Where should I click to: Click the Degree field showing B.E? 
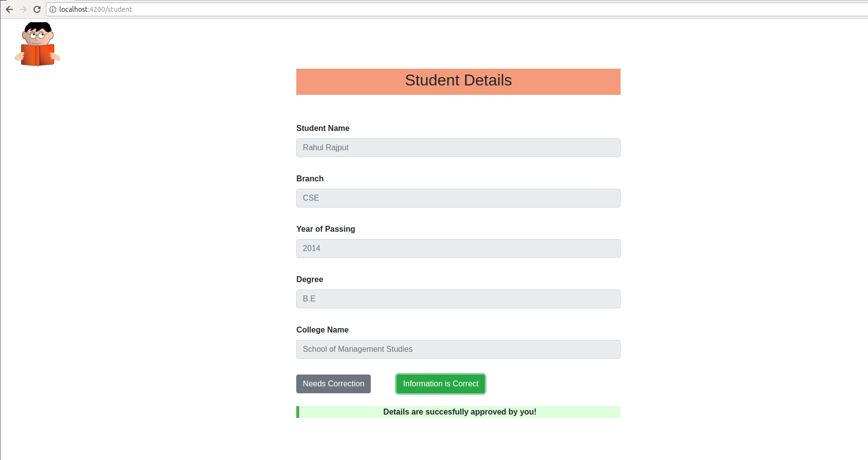coord(458,298)
